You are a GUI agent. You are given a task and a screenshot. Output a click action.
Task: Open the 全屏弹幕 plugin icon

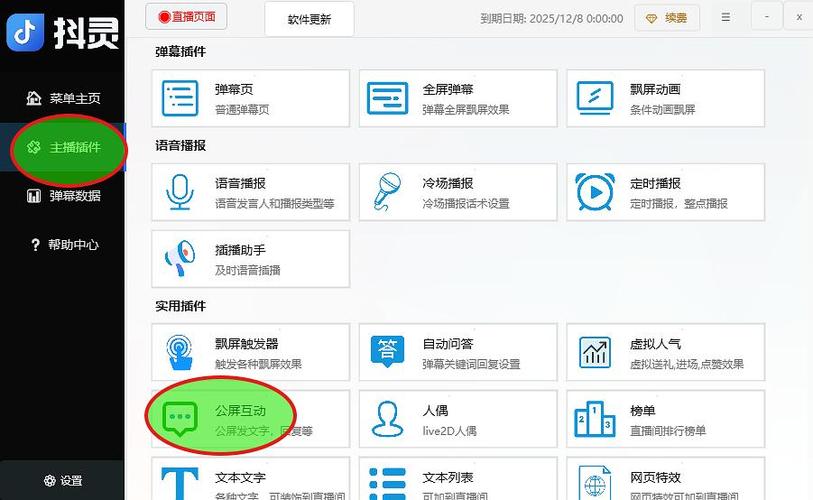(387, 98)
